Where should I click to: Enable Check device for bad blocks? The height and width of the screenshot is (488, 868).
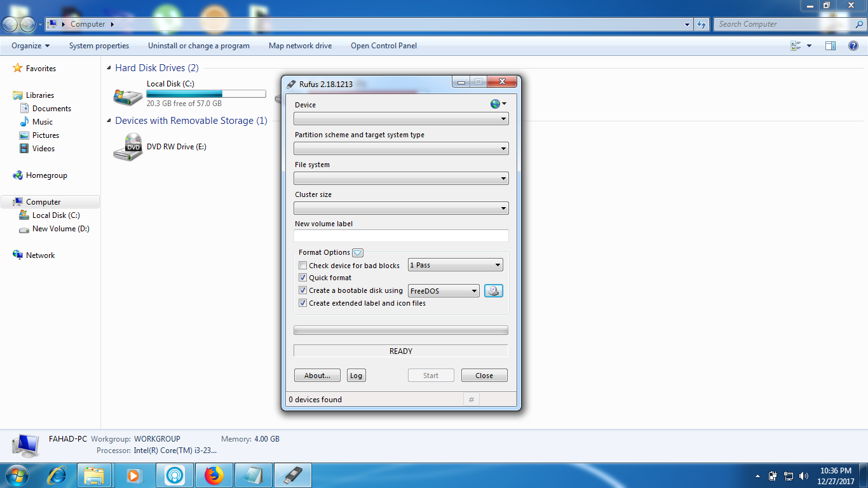click(x=303, y=266)
